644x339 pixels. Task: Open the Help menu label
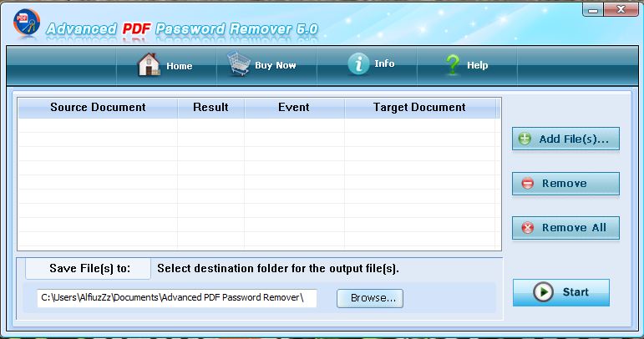(477, 65)
